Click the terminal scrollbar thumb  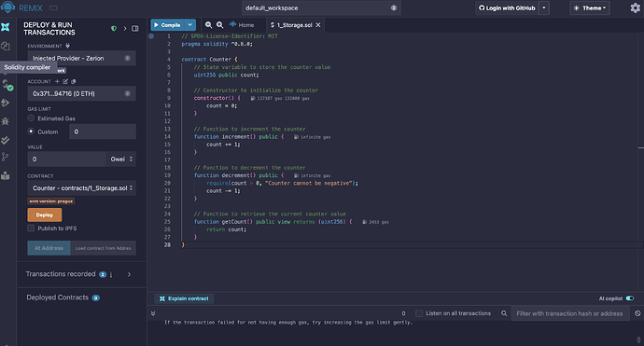[638, 339]
